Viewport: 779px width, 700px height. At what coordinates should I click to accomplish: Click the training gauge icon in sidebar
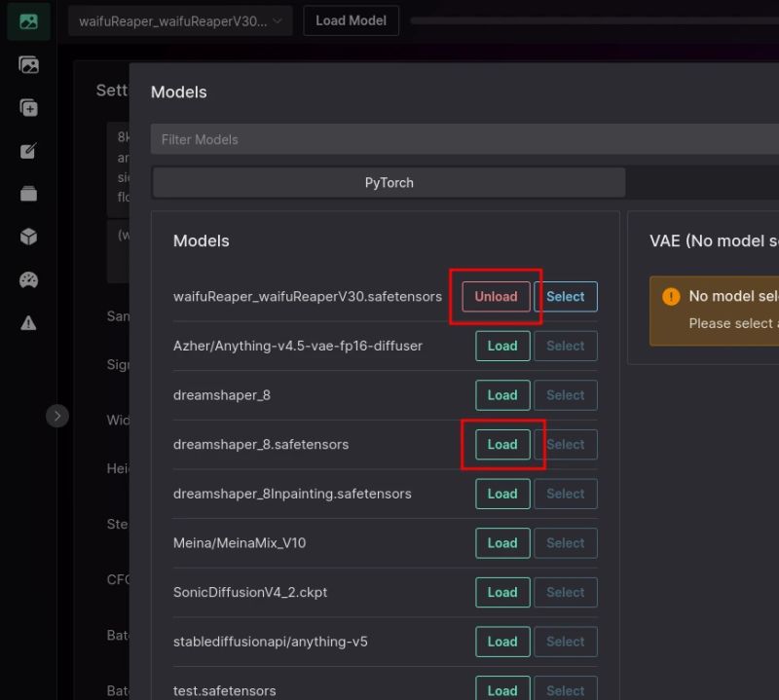coord(27,278)
